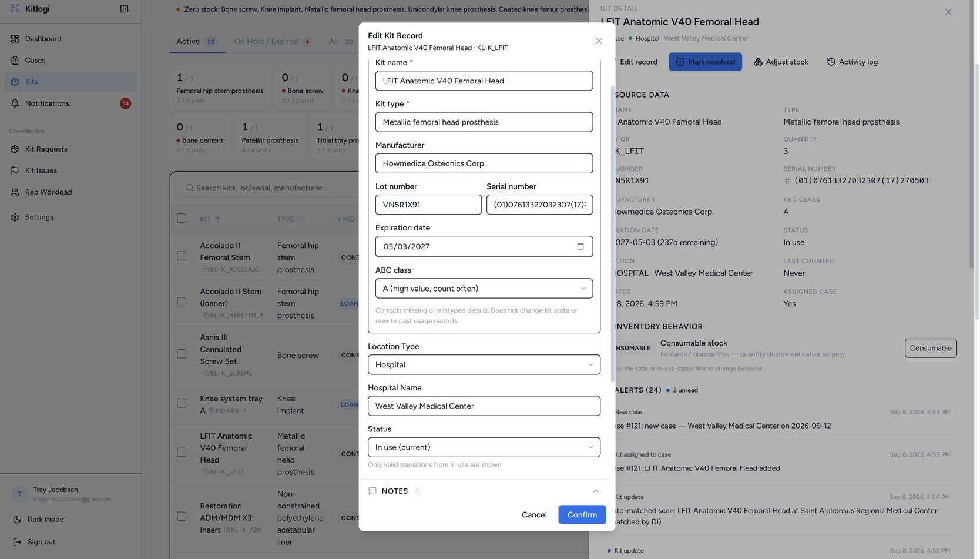Click the 34 notifications badge
The image size is (980, 559).
[x=125, y=103]
